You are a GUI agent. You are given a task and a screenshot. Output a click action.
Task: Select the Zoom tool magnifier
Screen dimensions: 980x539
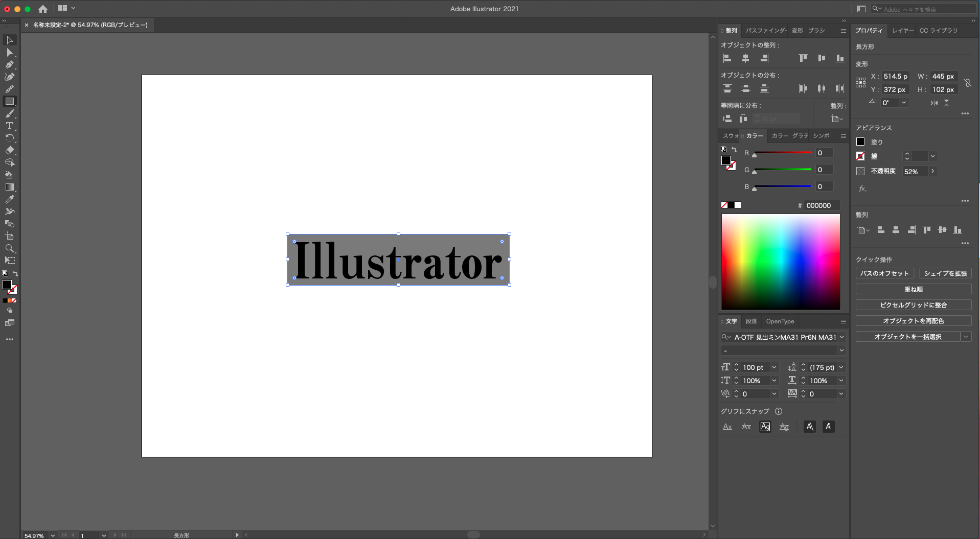click(x=10, y=248)
